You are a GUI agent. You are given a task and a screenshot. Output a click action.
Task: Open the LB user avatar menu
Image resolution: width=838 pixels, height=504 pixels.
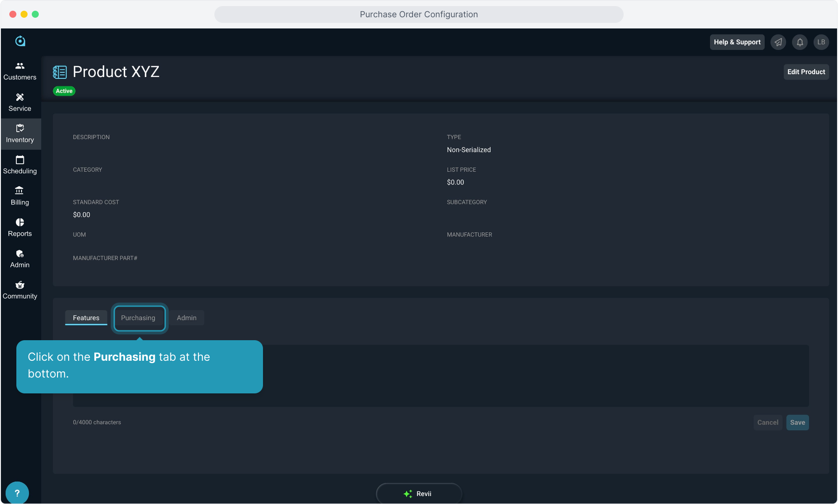821,42
